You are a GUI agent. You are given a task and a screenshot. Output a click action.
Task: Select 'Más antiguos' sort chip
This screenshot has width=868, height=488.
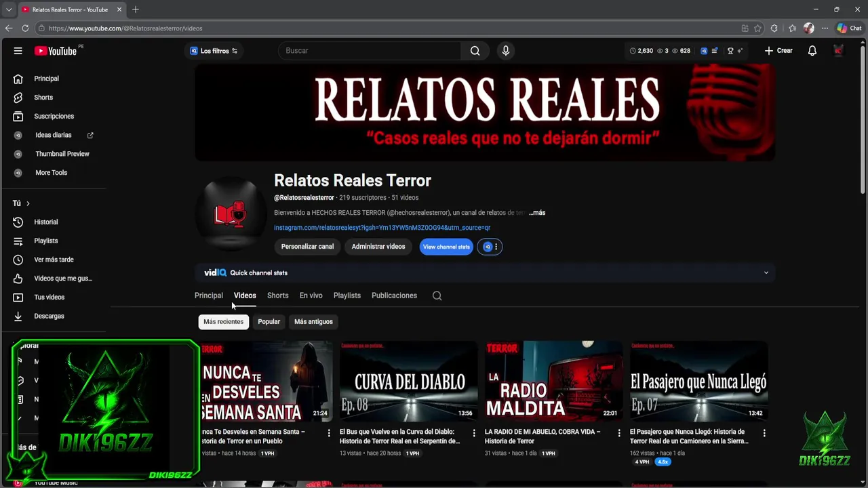(x=313, y=322)
